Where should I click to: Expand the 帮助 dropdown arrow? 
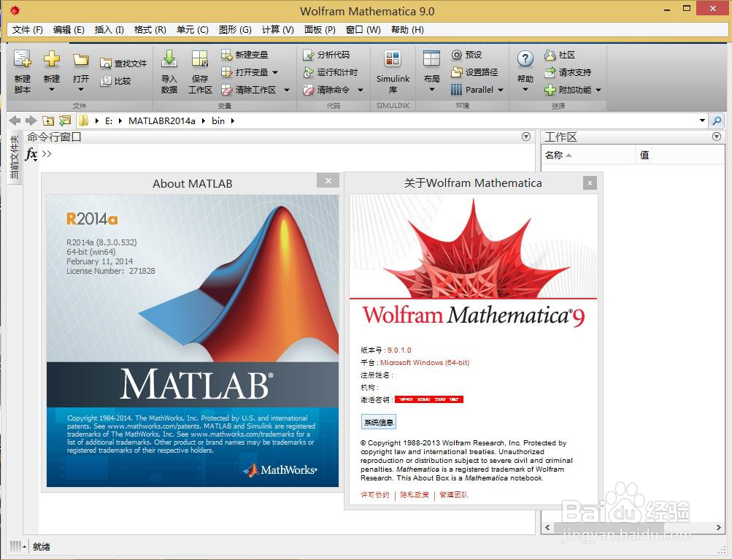[525, 89]
